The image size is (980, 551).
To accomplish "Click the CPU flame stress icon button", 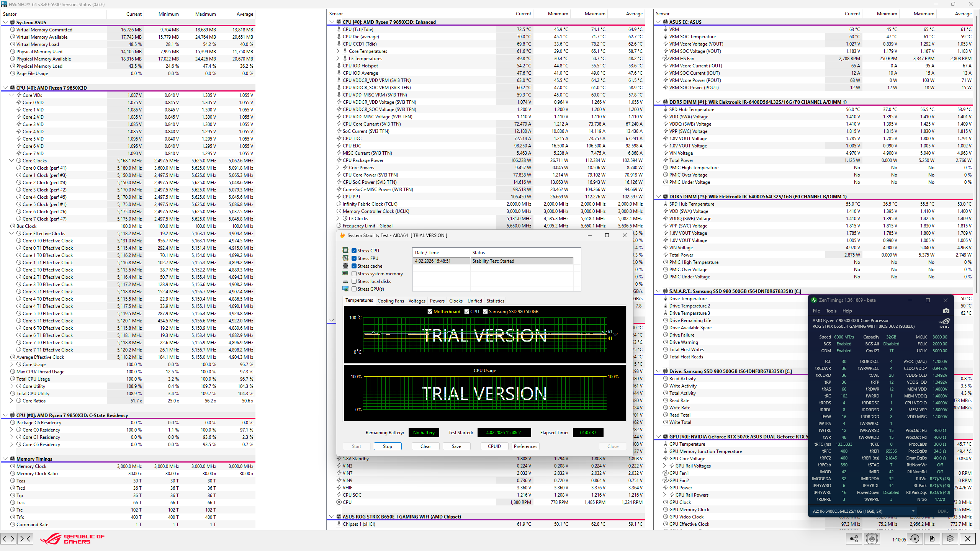I will (x=872, y=539).
